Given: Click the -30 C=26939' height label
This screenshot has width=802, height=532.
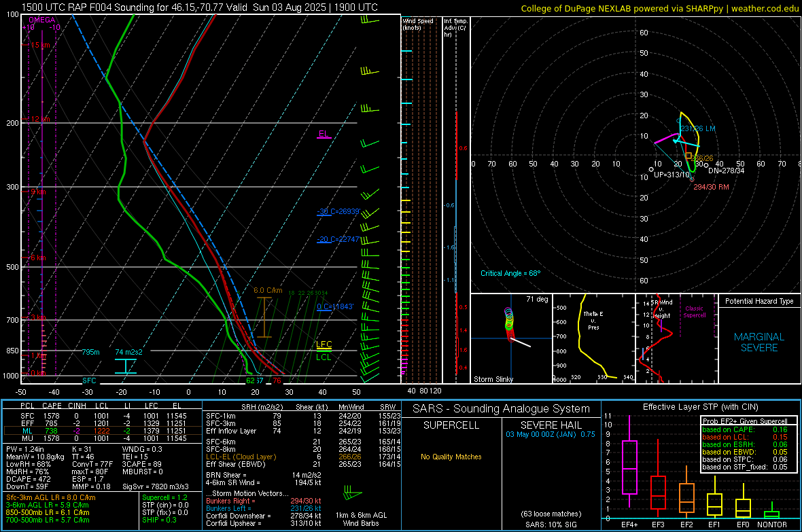Looking at the screenshot, I should [338, 211].
